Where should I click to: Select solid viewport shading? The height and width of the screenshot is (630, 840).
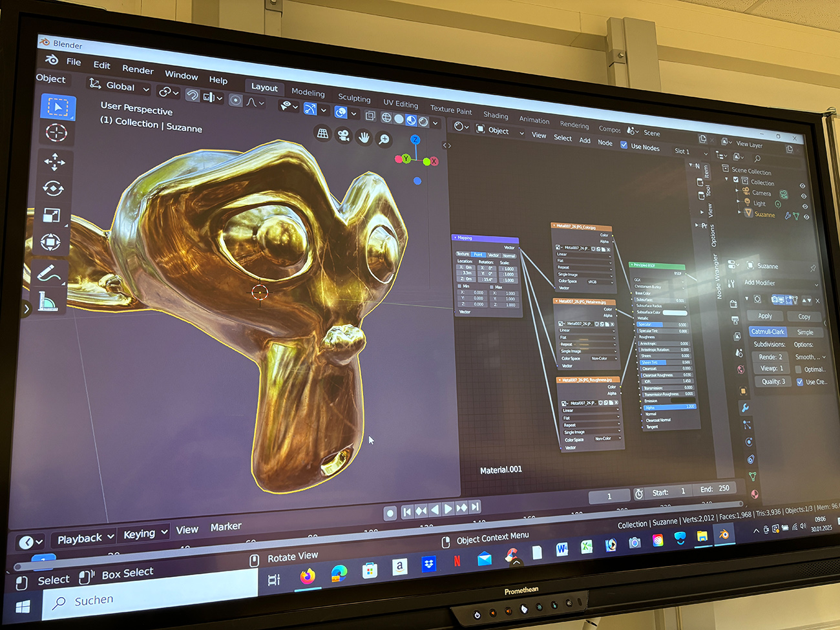click(x=399, y=119)
